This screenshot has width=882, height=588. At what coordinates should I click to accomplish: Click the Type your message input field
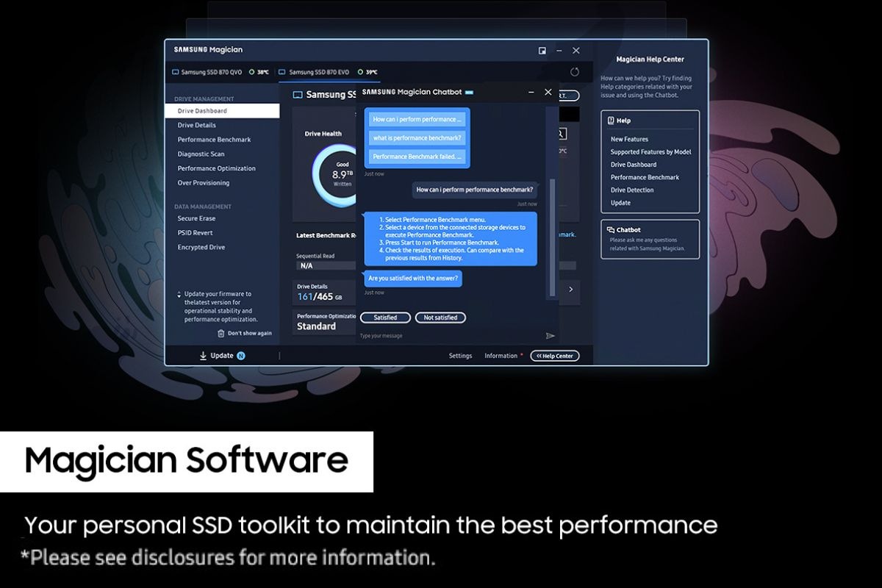pos(448,336)
